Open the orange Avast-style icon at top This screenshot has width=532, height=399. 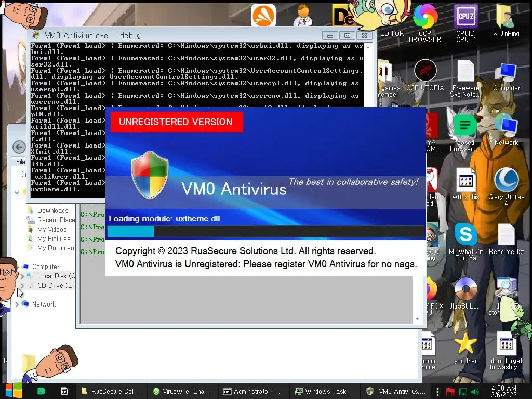pyautogui.click(x=263, y=15)
